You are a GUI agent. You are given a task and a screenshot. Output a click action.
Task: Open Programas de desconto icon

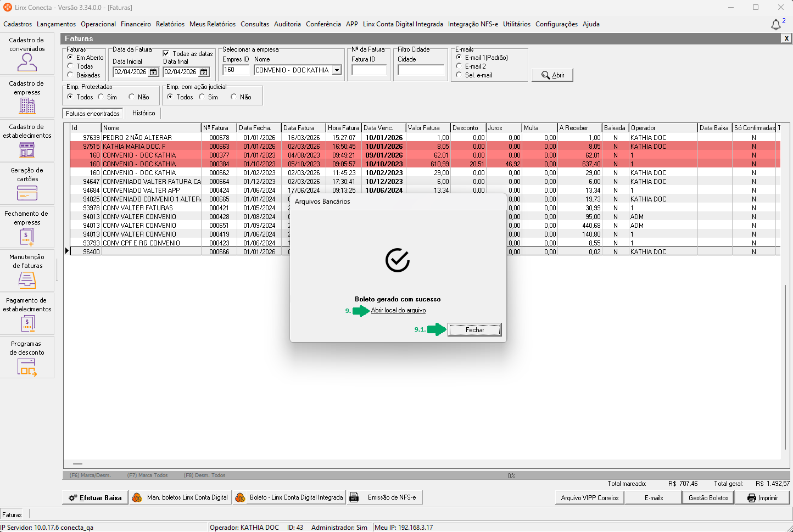coord(27,367)
